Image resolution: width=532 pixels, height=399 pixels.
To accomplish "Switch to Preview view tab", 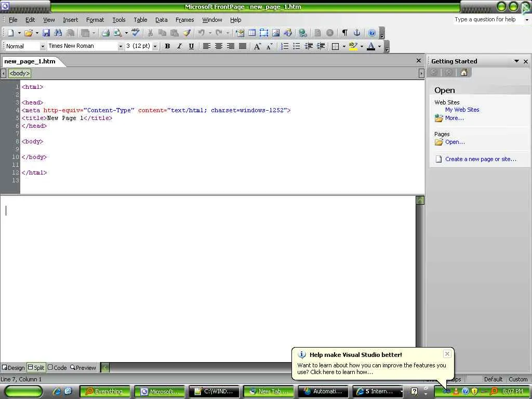I will point(83,367).
